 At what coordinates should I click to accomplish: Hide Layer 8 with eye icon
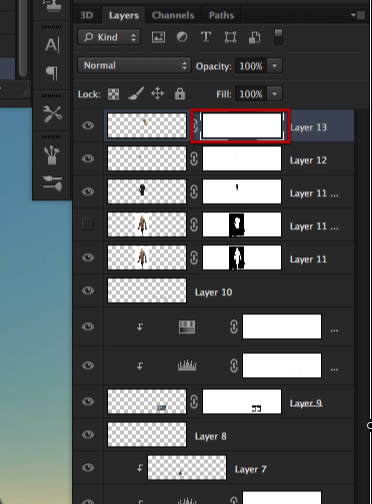pos(88,434)
